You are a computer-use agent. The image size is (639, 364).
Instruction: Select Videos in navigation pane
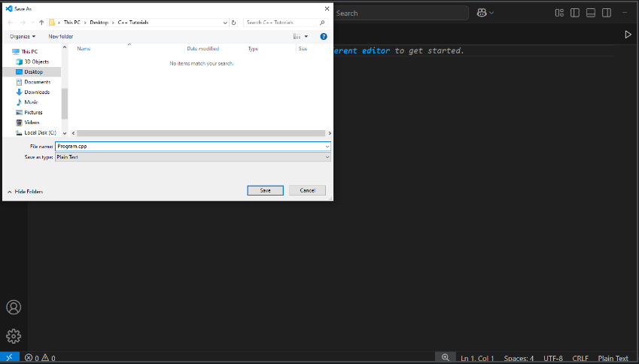click(x=32, y=123)
